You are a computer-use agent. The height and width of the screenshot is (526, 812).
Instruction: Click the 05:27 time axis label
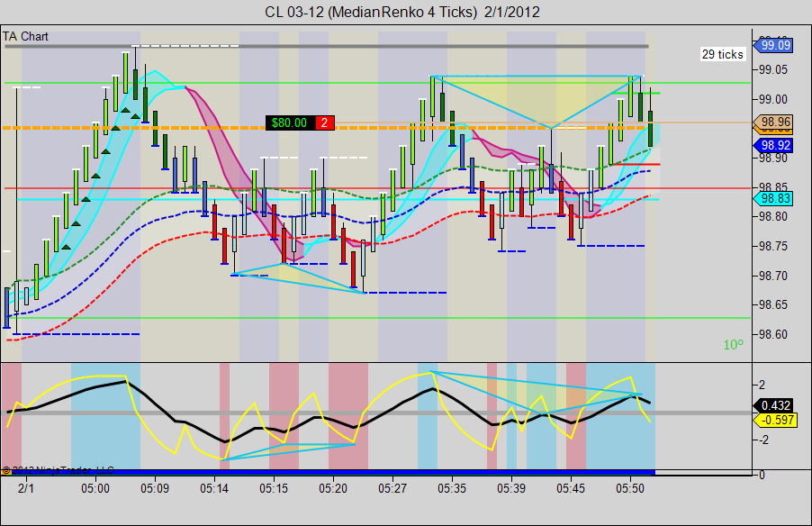pyautogui.click(x=392, y=489)
